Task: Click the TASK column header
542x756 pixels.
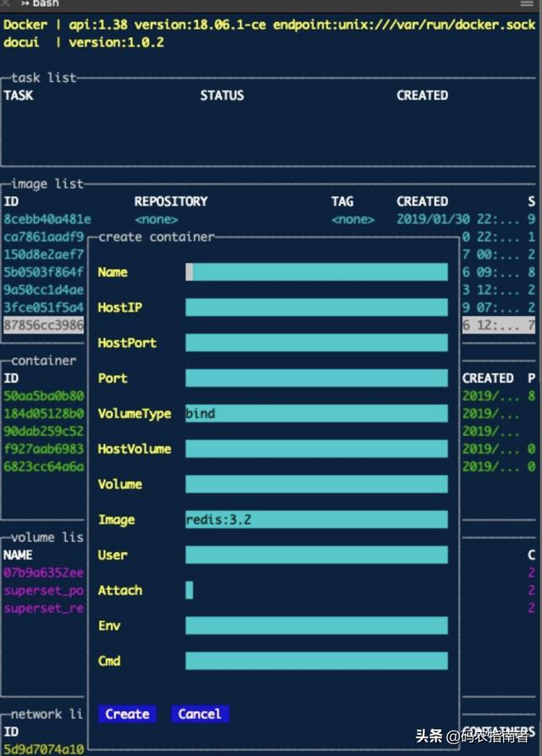Action: pyautogui.click(x=19, y=96)
